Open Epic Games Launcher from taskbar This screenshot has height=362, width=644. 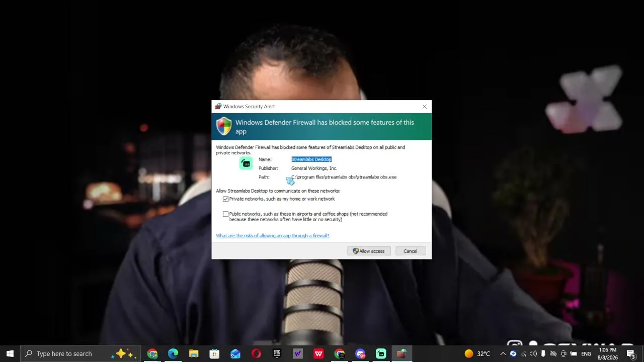pos(277,353)
